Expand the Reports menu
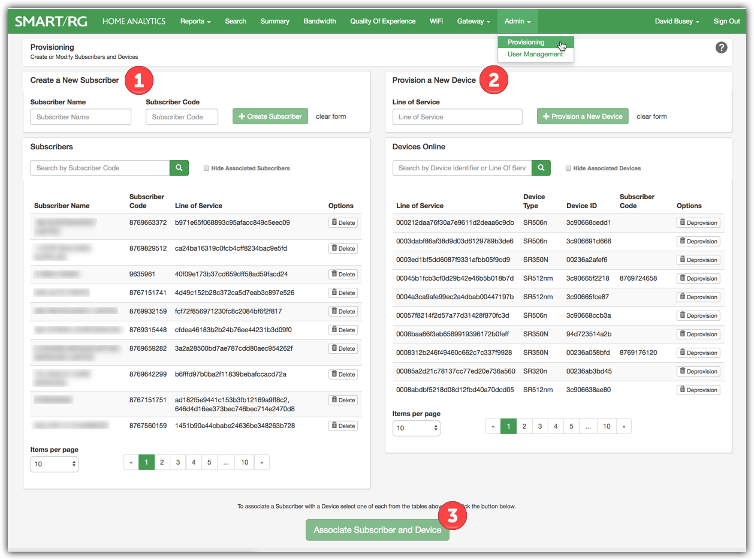Viewport: 754px width, 560px height. point(195,22)
